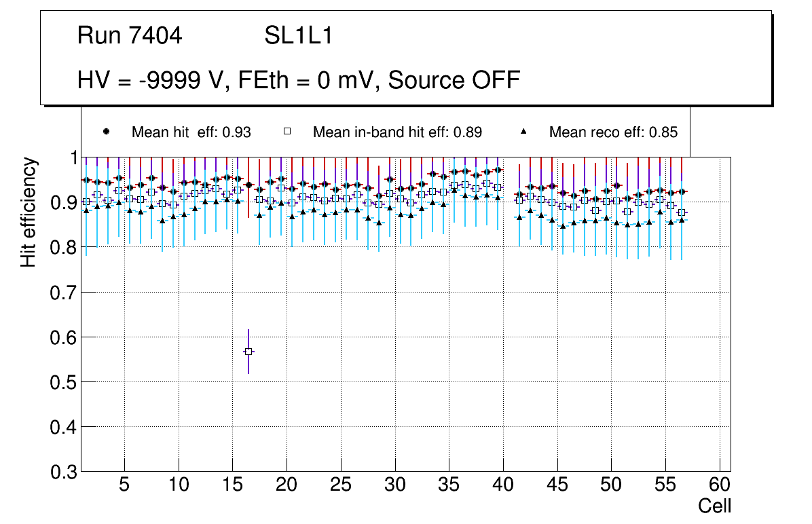Click the x-axis tick label 45
Image resolution: width=812 pixels, height=524 pixels.
point(557,485)
